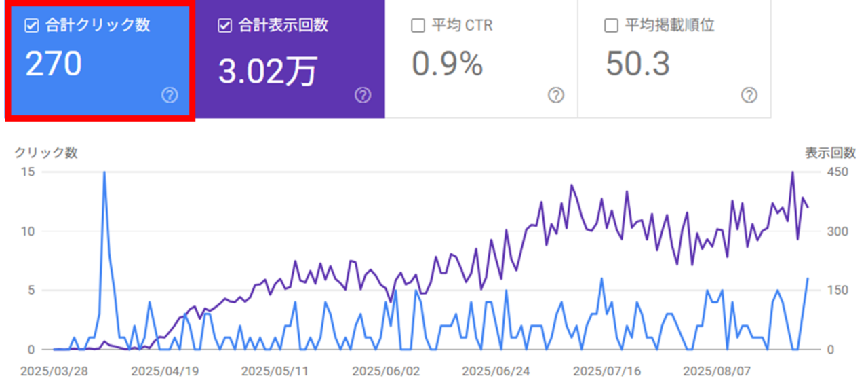Click the 2025/04/19 date label
This screenshot has height=391, width=868.
point(164,371)
